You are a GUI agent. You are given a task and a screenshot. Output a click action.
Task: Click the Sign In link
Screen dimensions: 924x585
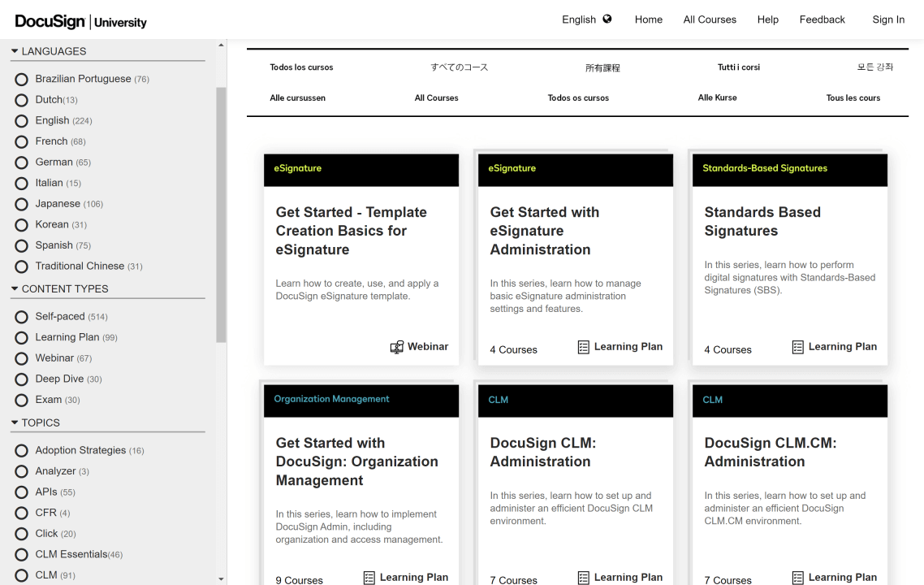pyautogui.click(x=888, y=19)
